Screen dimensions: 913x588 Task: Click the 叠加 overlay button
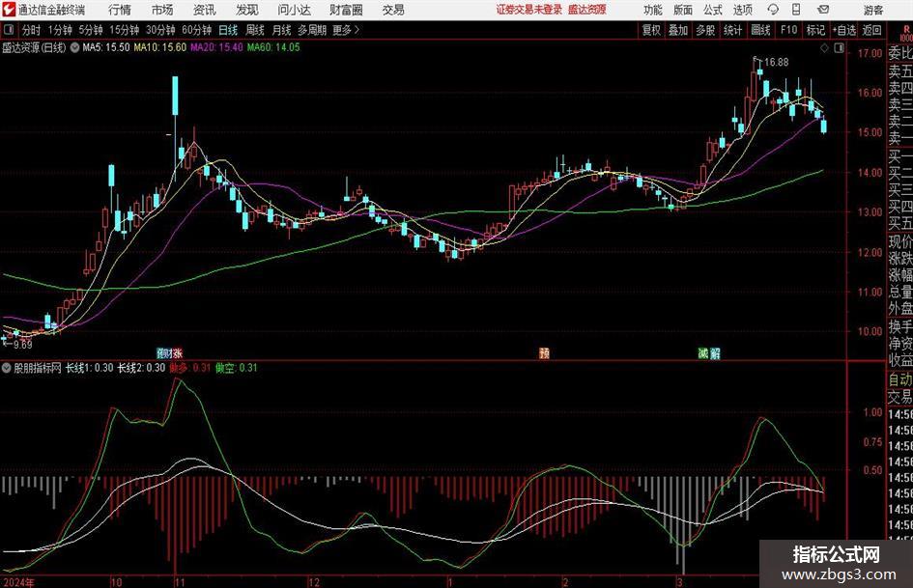pos(678,30)
